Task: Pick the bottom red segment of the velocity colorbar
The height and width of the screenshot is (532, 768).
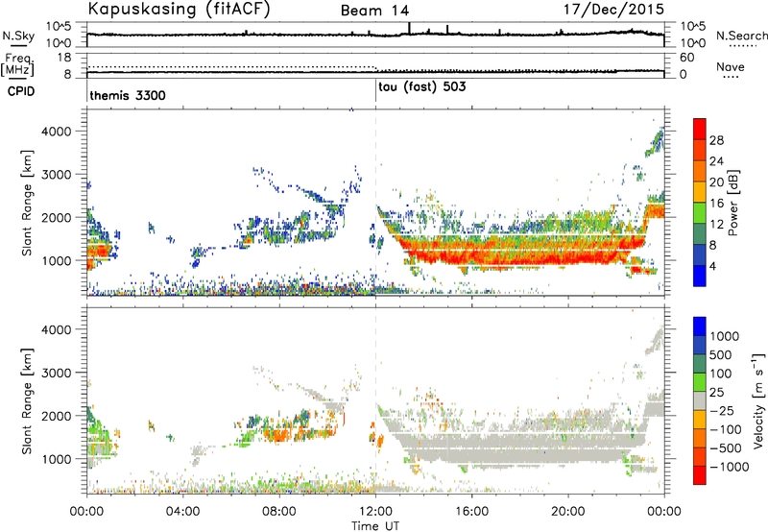Action: pyautogui.click(x=700, y=475)
